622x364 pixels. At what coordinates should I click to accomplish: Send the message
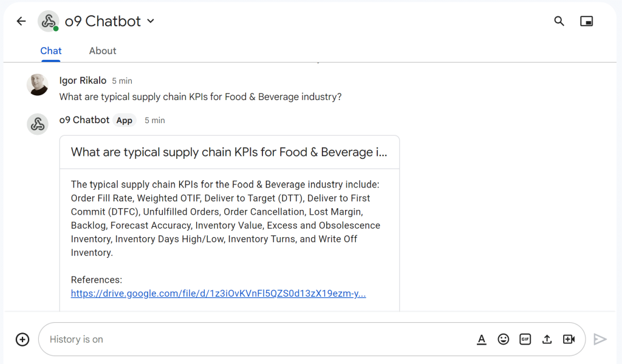click(600, 340)
